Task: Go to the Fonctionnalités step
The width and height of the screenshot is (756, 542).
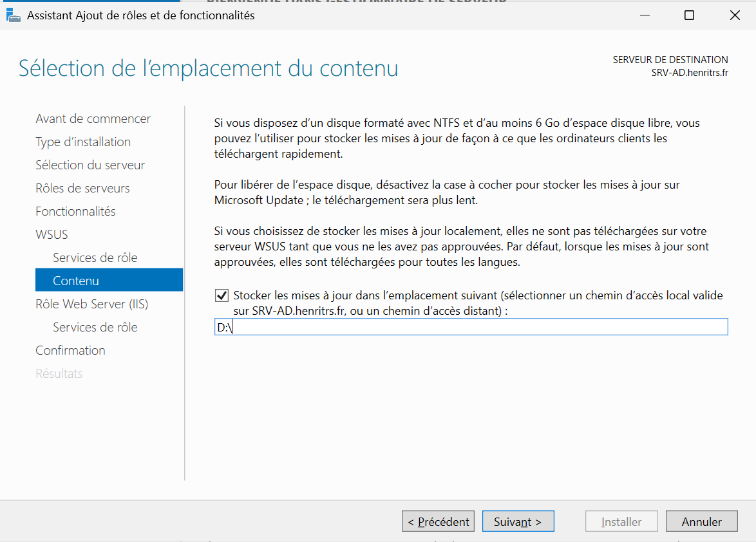Action: point(76,211)
